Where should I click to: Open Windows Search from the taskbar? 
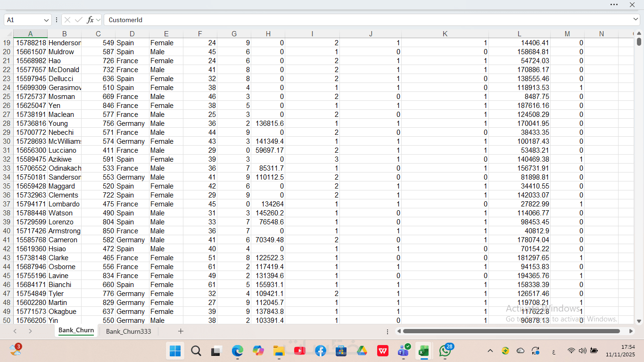(x=196, y=351)
